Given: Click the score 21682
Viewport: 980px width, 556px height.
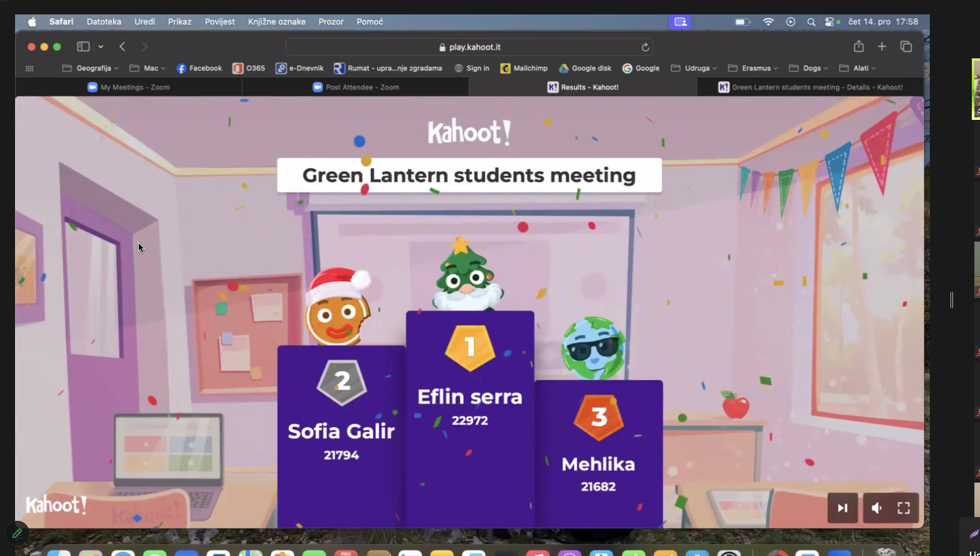Looking at the screenshot, I should (x=599, y=486).
